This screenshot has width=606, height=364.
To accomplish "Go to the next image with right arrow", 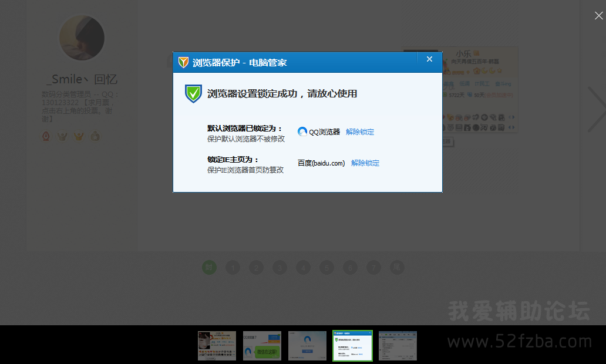I will coord(597,109).
